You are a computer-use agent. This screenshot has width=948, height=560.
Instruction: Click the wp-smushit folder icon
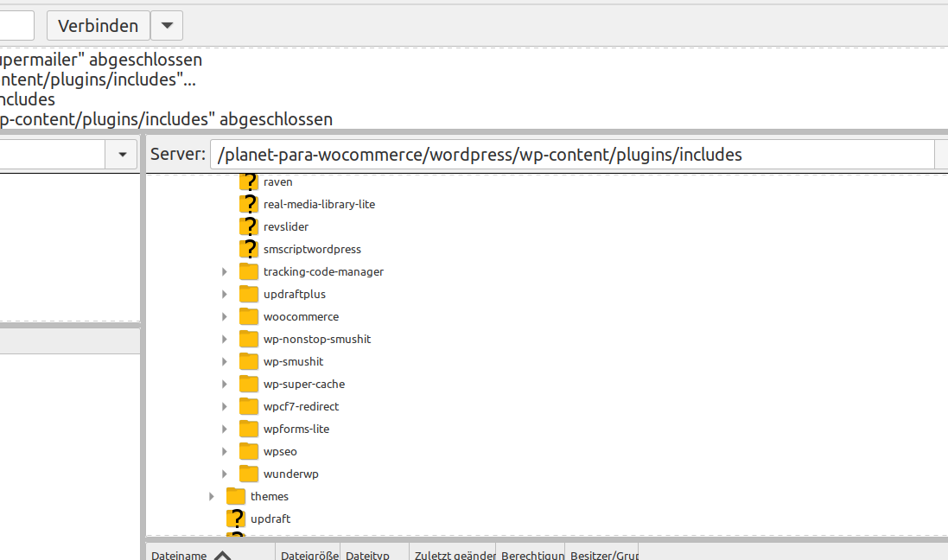click(x=249, y=361)
